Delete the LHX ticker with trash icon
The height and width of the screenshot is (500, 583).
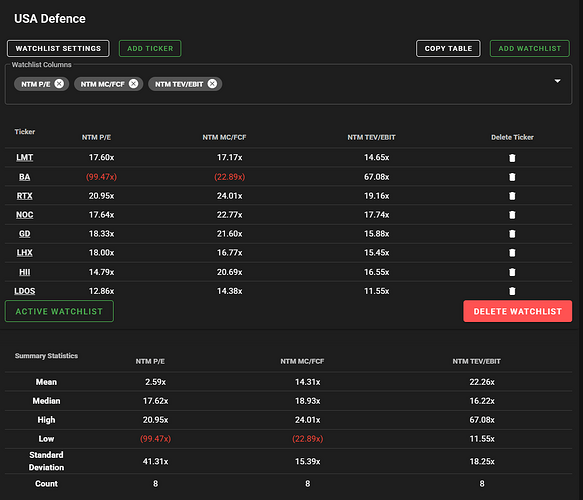coord(512,253)
